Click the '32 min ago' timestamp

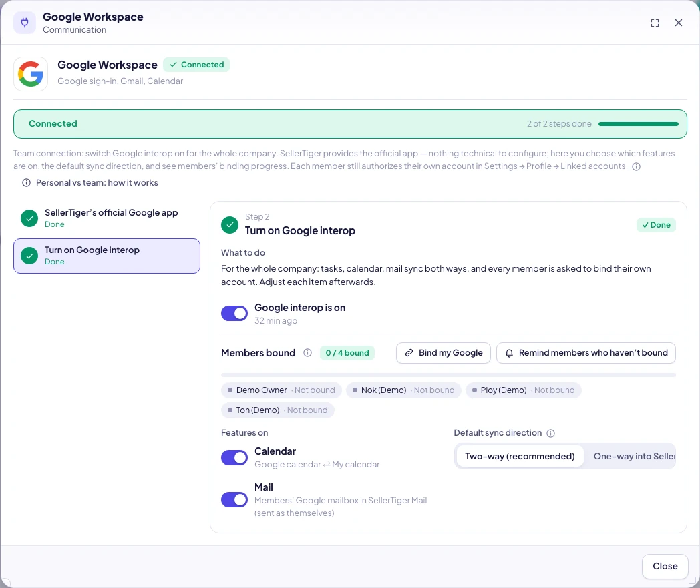[x=276, y=321]
